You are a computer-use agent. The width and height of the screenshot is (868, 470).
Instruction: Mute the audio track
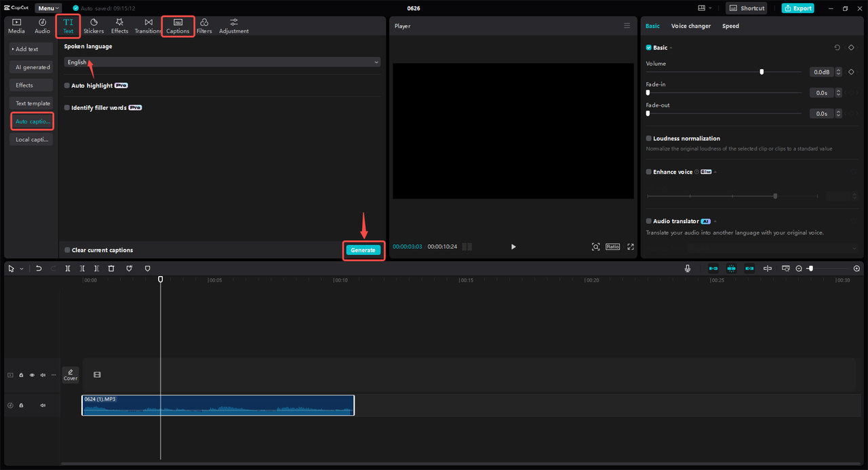tap(43, 406)
